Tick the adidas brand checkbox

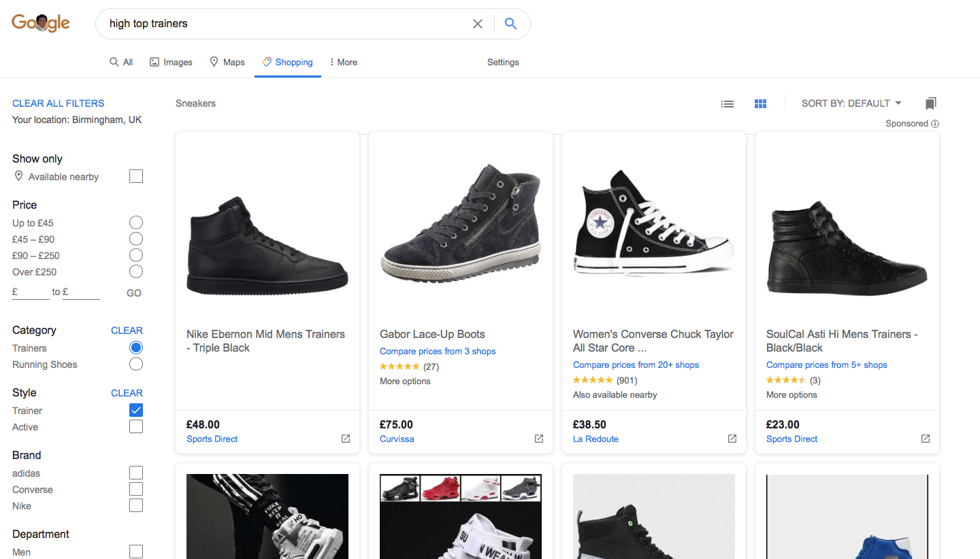click(x=136, y=473)
